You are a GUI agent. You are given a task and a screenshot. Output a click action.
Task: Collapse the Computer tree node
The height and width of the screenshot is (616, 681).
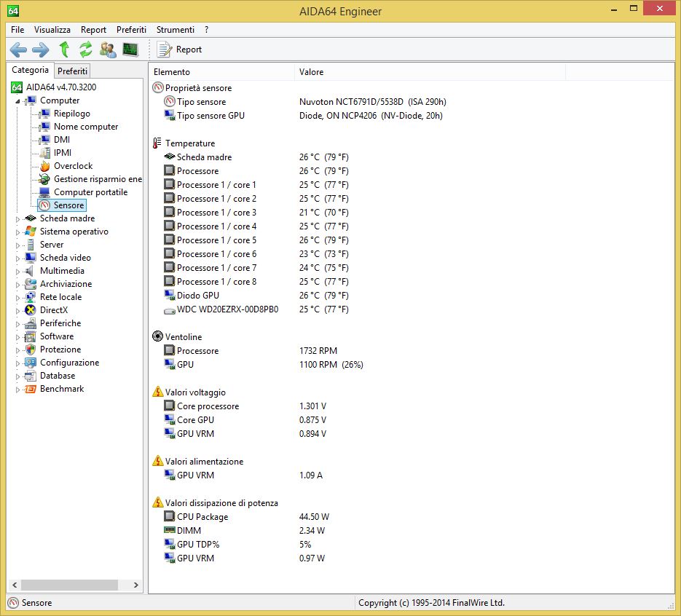tap(18, 101)
